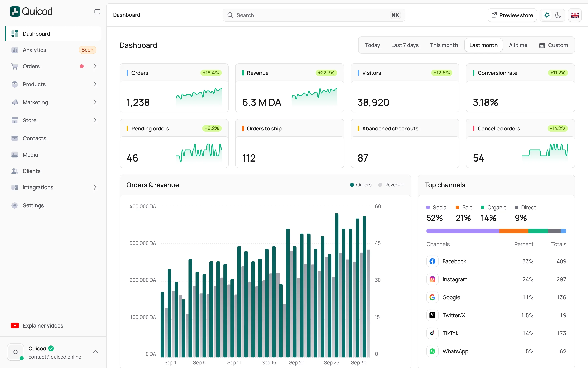Open the Custom date range picker
The image size is (588, 368).
[553, 45]
